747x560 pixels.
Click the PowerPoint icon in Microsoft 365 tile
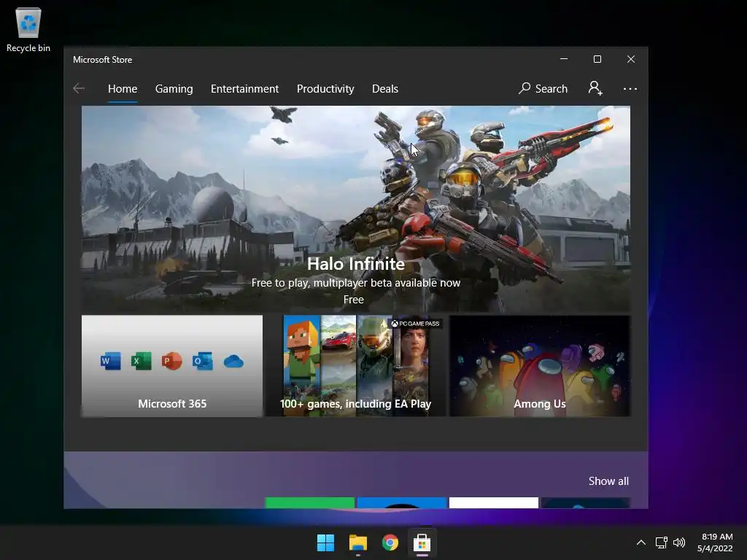(172, 361)
